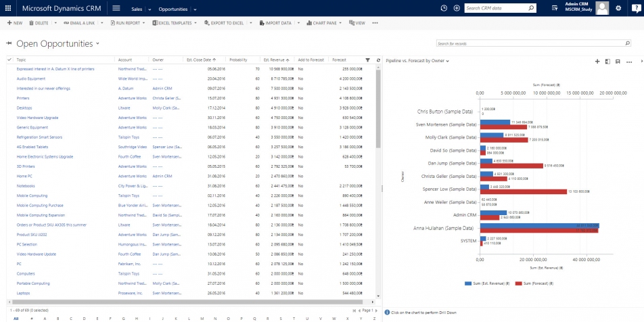Select the Audio Equipment row
The height and width of the screenshot is (322, 644).
(9, 78)
